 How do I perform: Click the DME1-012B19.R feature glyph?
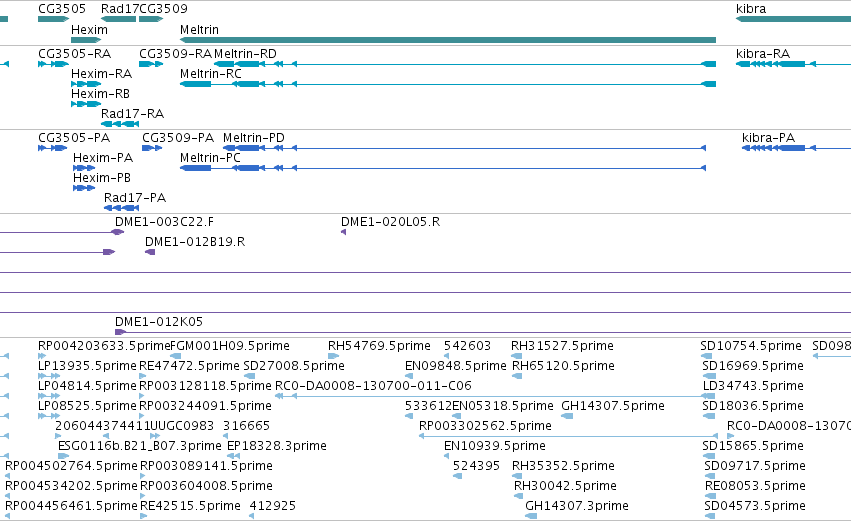pos(150,252)
